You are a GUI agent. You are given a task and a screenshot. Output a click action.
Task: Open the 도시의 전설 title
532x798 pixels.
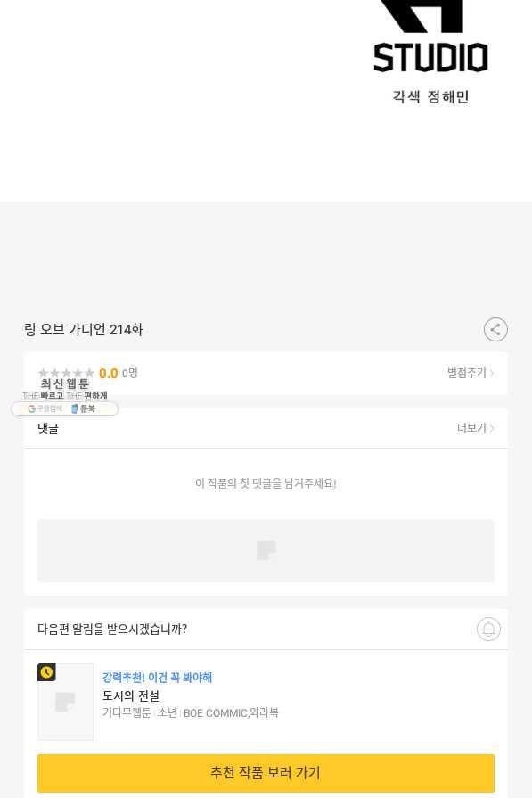131,695
